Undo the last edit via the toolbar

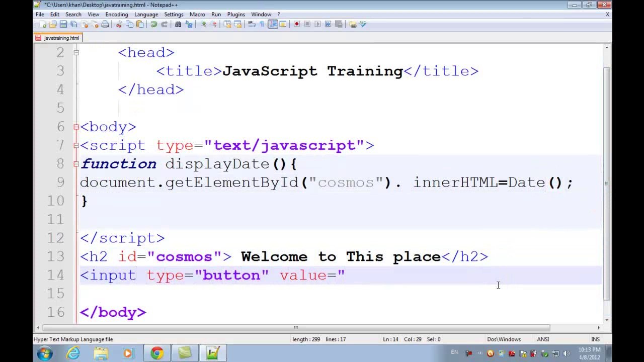click(x=154, y=24)
